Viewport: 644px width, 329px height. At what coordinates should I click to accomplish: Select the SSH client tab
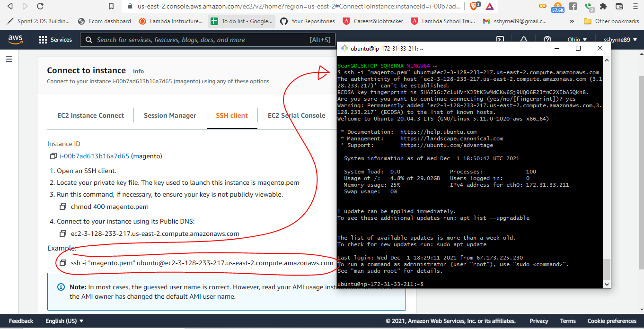click(x=232, y=115)
